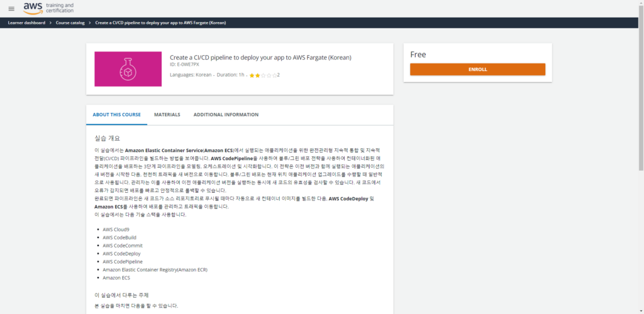Image resolution: width=644 pixels, height=314 pixels.
Task: Click the course title heading text
Action: pyautogui.click(x=261, y=57)
